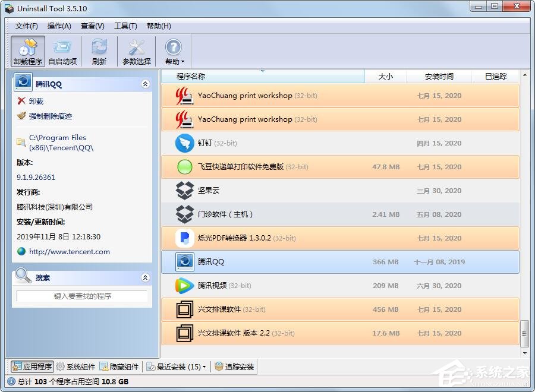Click the 烁光PDF转换器 program icon
535x392 pixels.
(x=184, y=238)
